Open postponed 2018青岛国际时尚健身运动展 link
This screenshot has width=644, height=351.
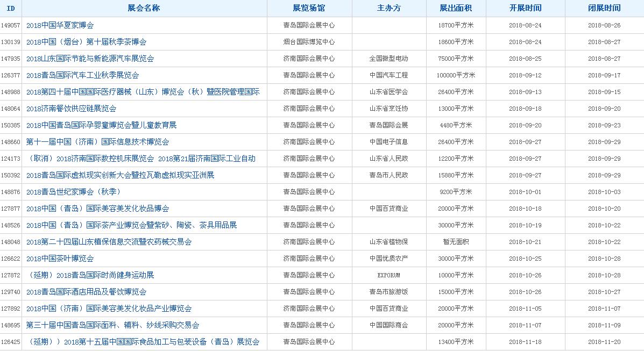pos(90,275)
